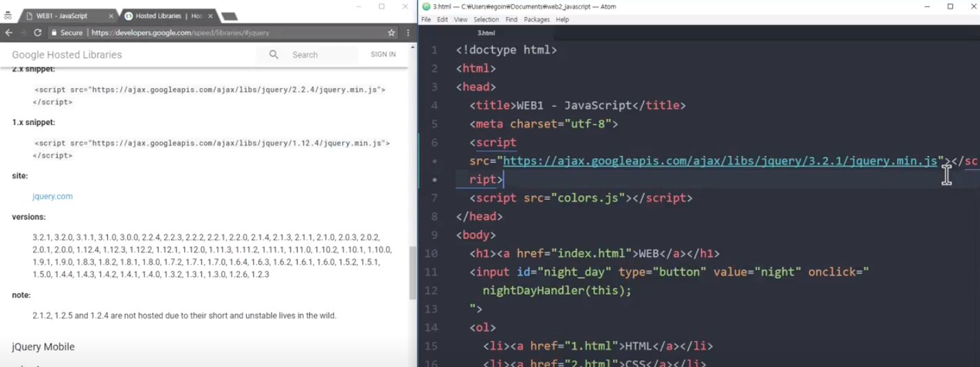980x367 pixels.
Task: Open Atom's File menu
Action: (426, 20)
